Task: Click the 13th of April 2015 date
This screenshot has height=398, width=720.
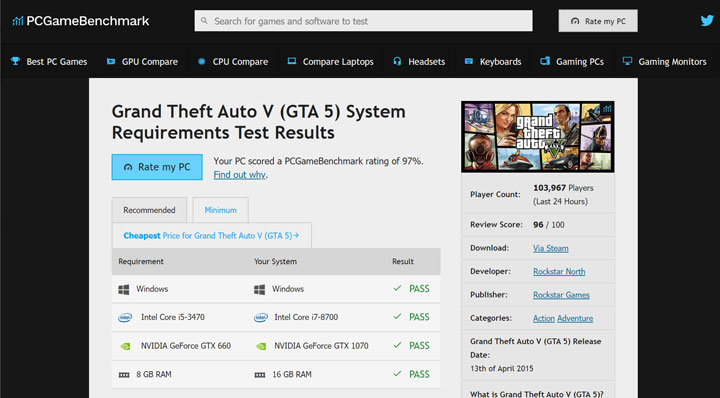Action: [501, 369]
